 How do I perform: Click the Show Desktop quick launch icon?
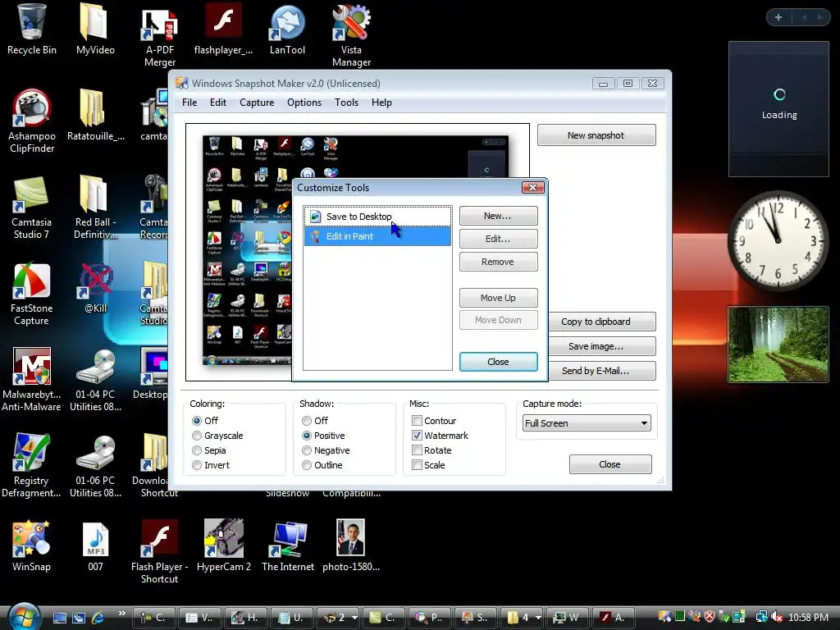coord(59,617)
